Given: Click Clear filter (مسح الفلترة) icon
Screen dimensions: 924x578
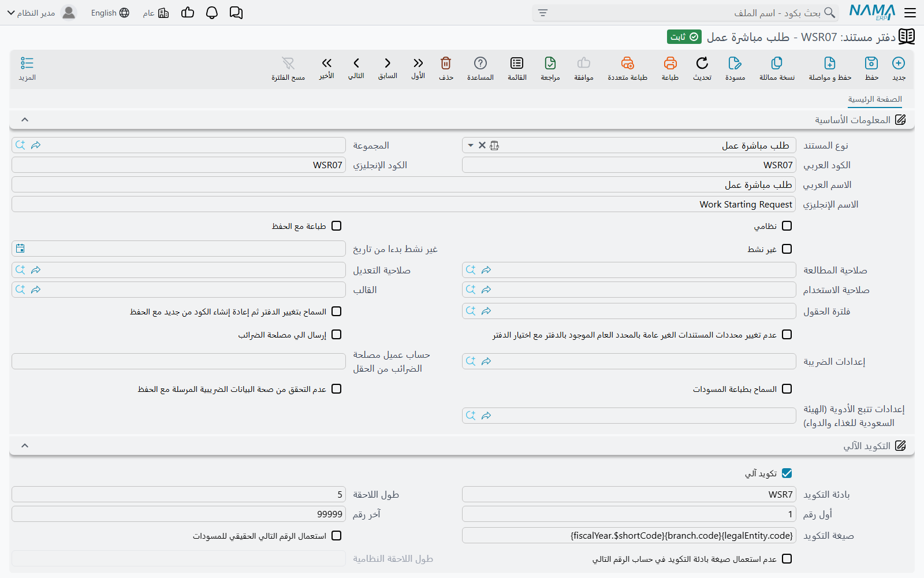Looking at the screenshot, I should point(288,63).
